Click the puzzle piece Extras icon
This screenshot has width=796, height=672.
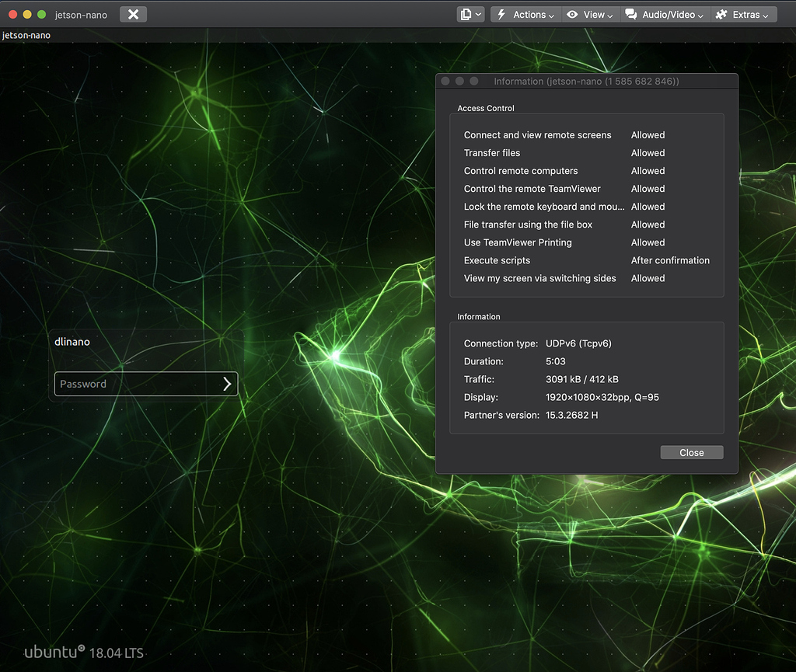point(721,14)
